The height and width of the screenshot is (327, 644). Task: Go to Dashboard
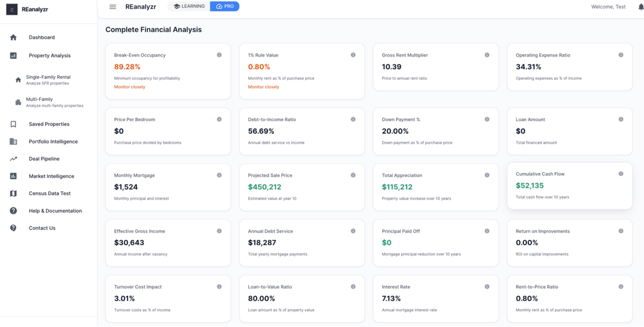(41, 37)
